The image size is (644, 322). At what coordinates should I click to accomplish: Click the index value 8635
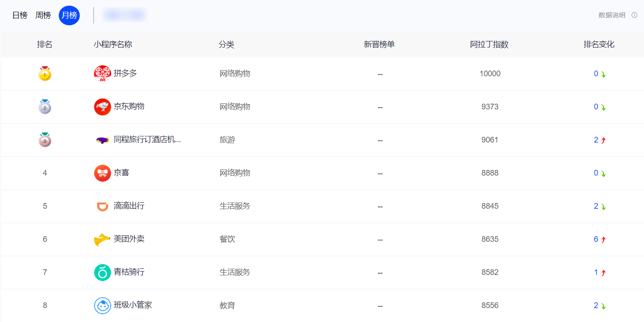490,239
